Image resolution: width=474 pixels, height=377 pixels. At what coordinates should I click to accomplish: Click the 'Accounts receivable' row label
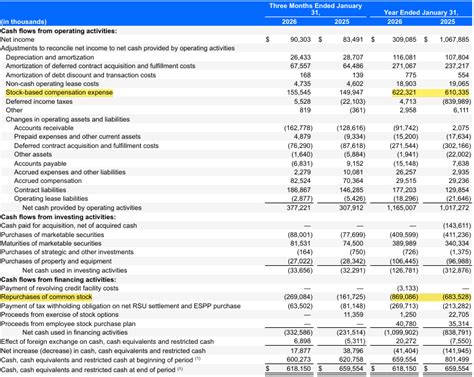point(44,128)
